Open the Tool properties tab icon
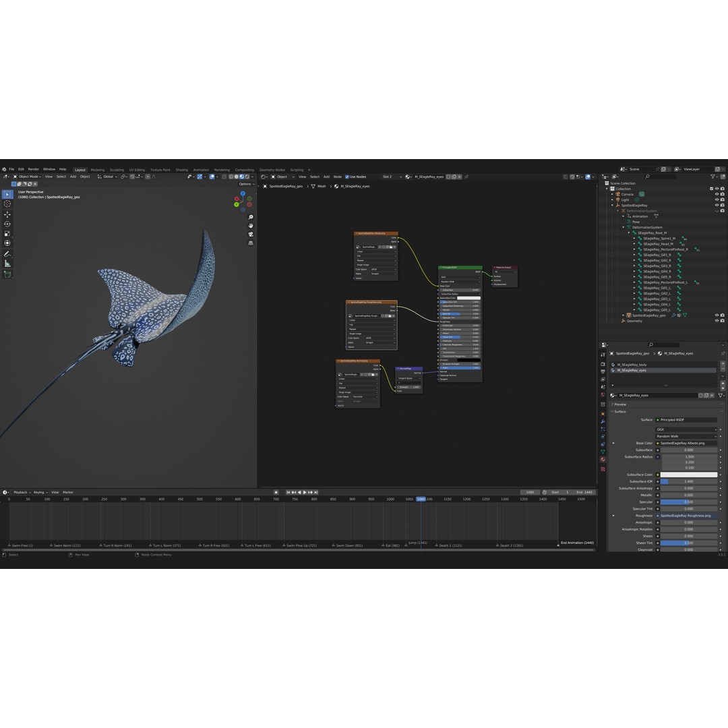Image resolution: width=728 pixels, height=728 pixels. tap(603, 355)
